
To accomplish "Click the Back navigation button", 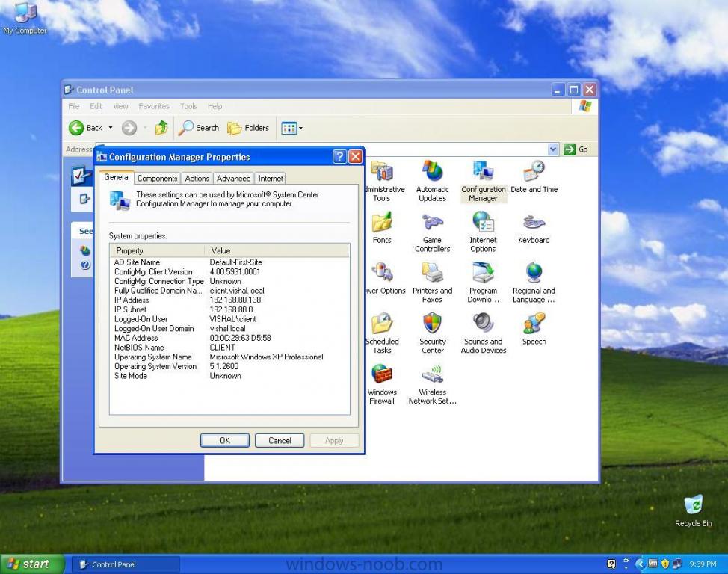I will click(x=85, y=128).
